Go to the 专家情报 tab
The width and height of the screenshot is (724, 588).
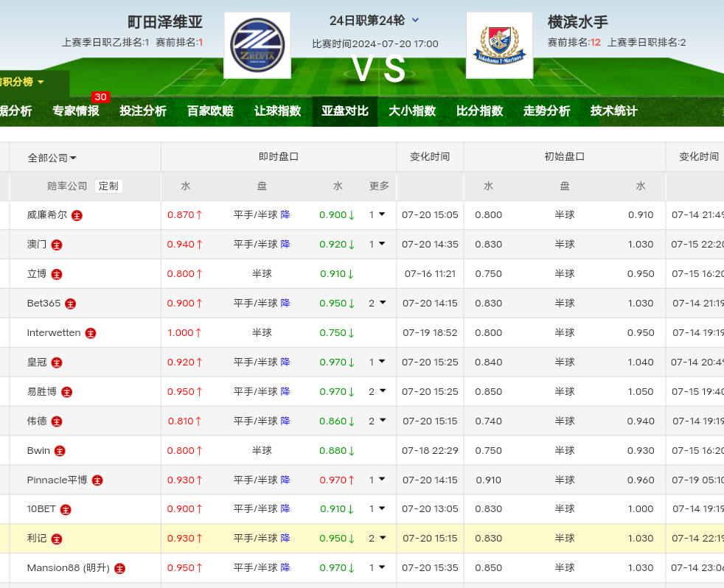(76, 111)
